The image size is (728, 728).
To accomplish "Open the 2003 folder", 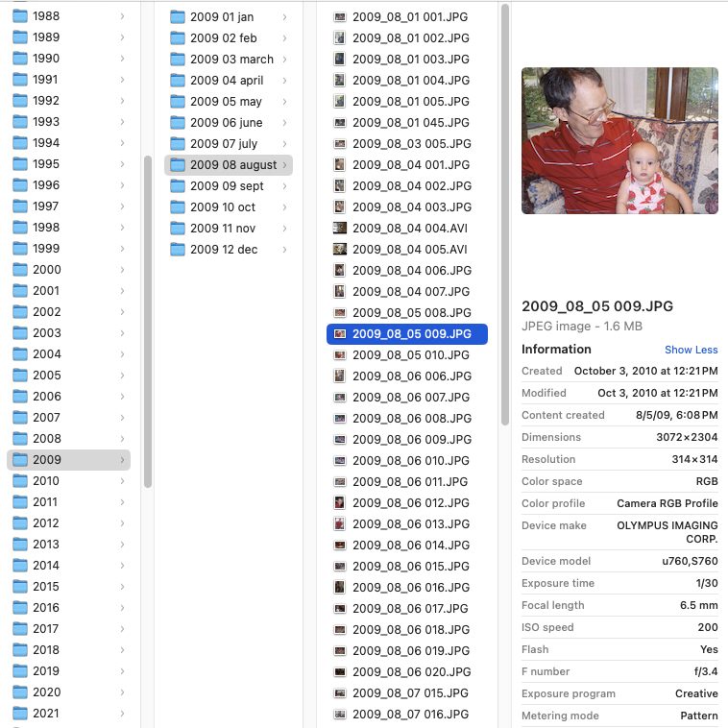I will click(69, 333).
